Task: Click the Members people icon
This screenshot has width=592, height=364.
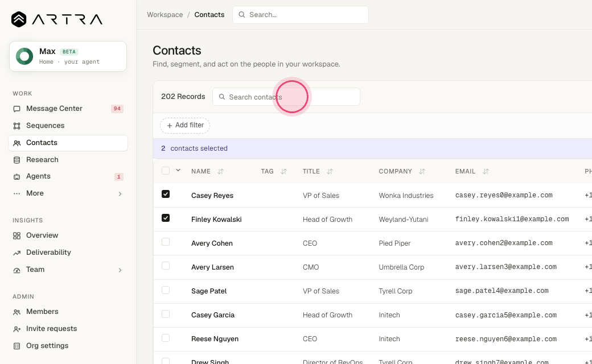Action: pyautogui.click(x=17, y=312)
